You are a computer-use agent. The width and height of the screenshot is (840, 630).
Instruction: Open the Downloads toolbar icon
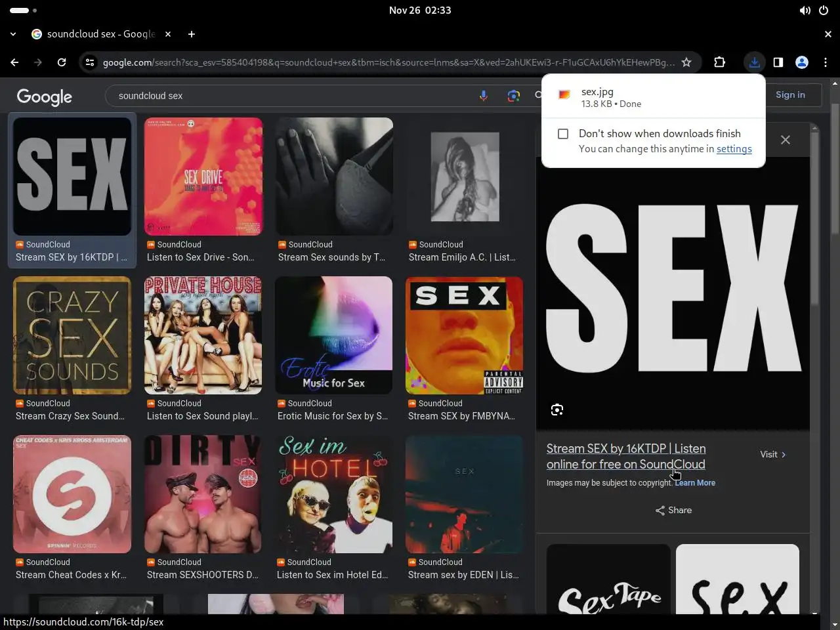[x=755, y=62]
